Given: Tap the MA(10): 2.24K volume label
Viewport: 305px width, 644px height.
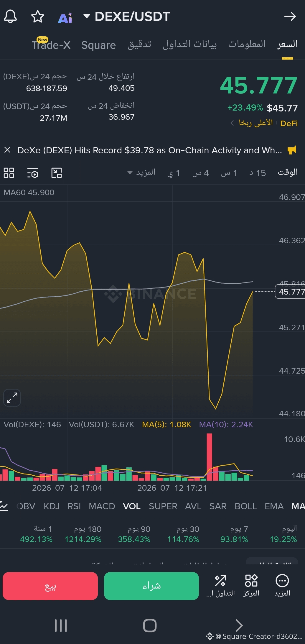Looking at the screenshot, I should coord(226,425).
